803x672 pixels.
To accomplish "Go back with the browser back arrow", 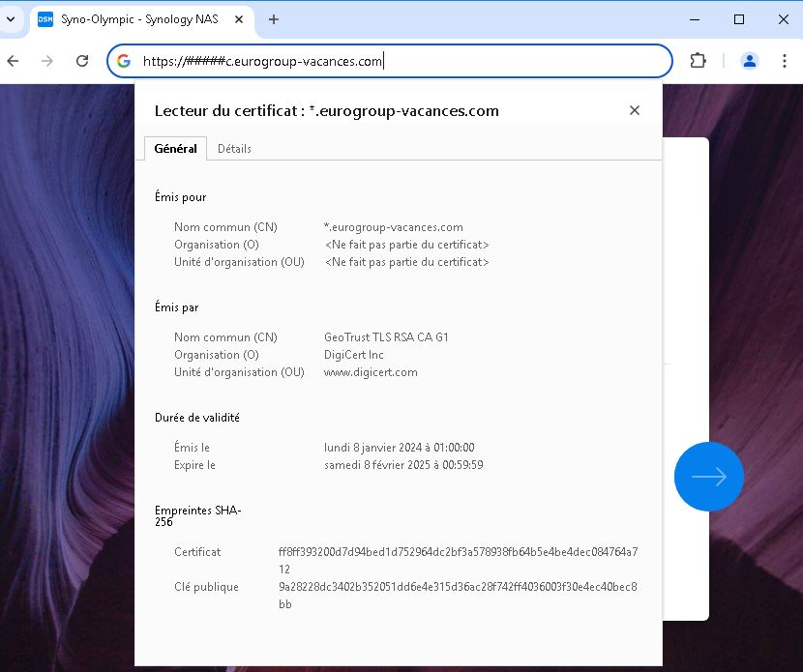I will click(x=13, y=62).
